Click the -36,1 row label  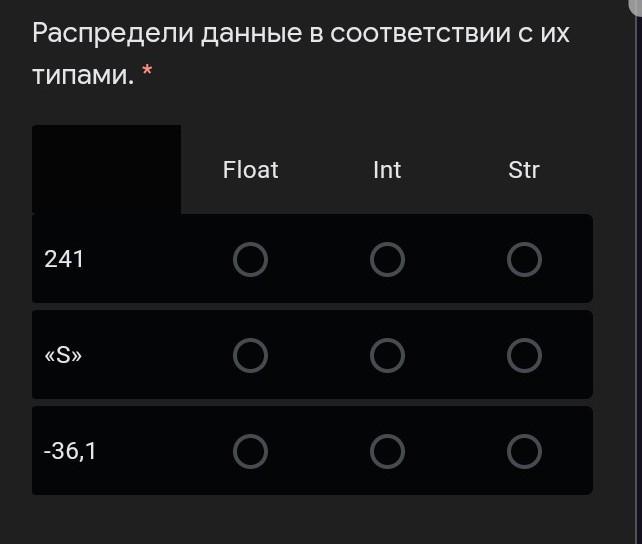click(70, 452)
